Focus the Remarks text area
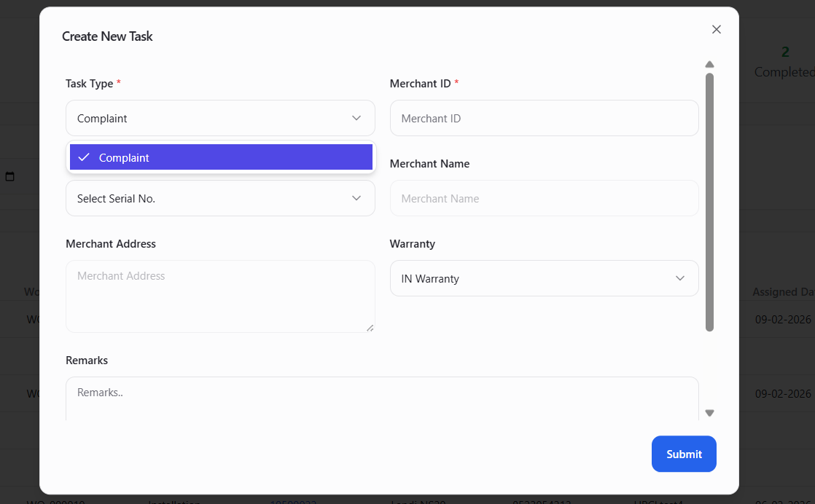Image resolution: width=815 pixels, height=504 pixels. 381,398
